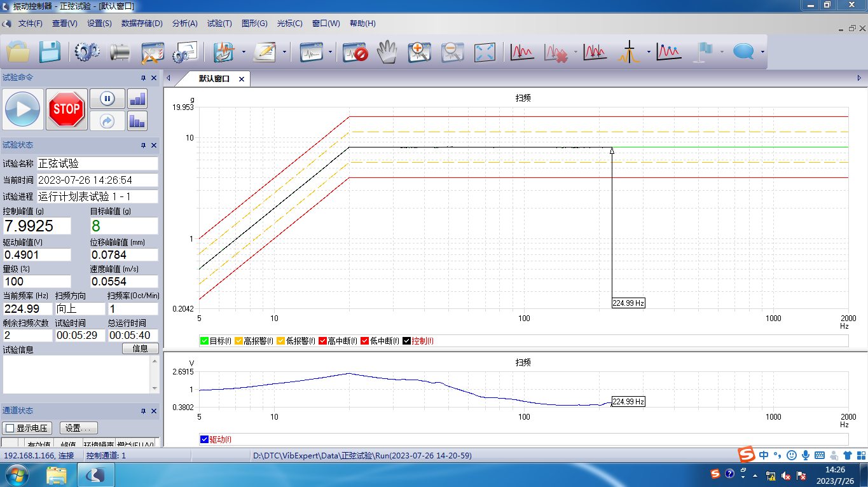Open the Windows Start menu
Screen dimensions: 868x487
tap(16, 475)
